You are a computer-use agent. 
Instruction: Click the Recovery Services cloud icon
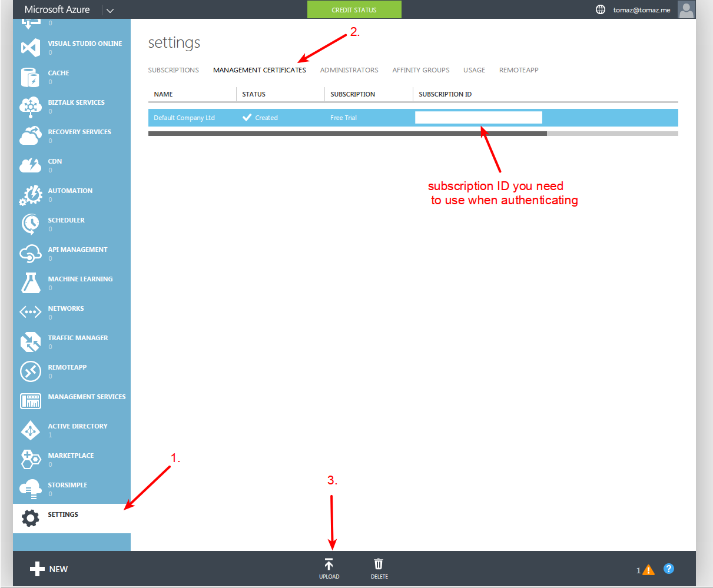coord(31,136)
